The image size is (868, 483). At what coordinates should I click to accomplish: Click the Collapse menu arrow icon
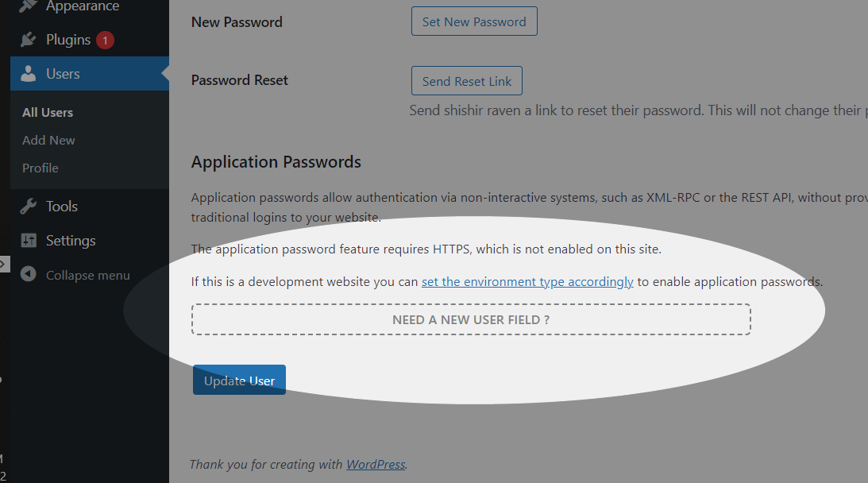(28, 274)
